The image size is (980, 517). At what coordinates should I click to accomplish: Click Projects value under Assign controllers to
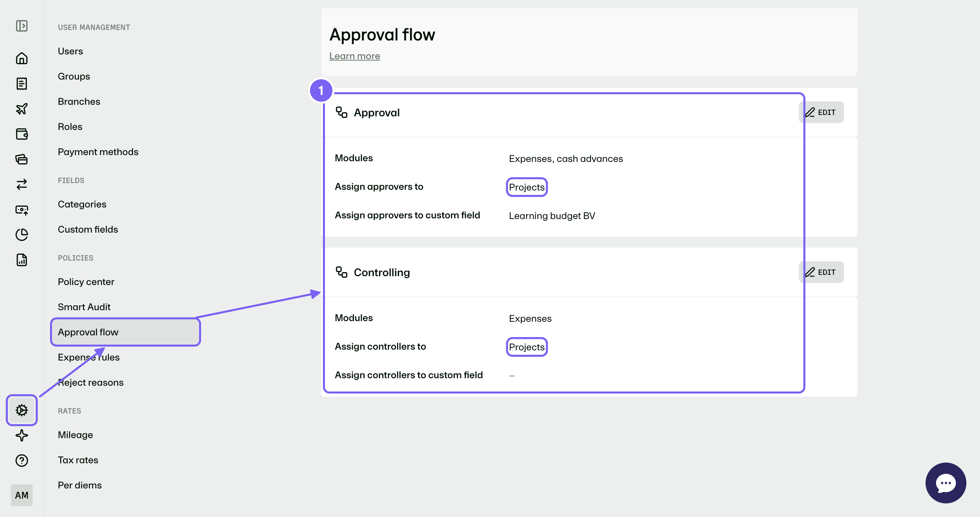coord(526,347)
